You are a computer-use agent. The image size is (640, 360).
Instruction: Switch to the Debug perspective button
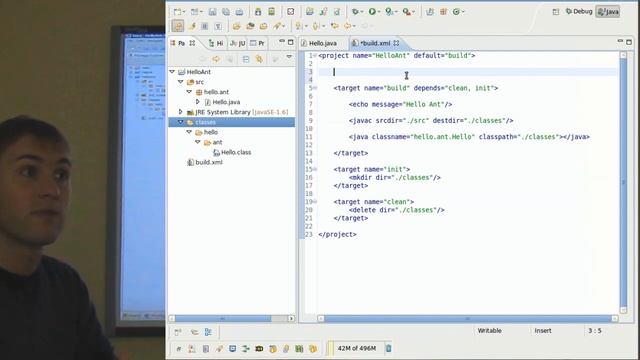click(x=579, y=12)
